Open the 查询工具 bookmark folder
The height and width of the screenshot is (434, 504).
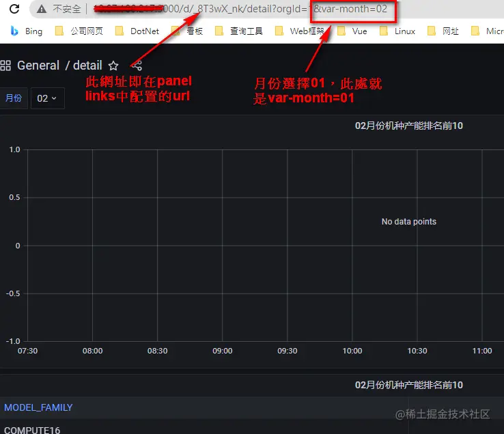239,31
